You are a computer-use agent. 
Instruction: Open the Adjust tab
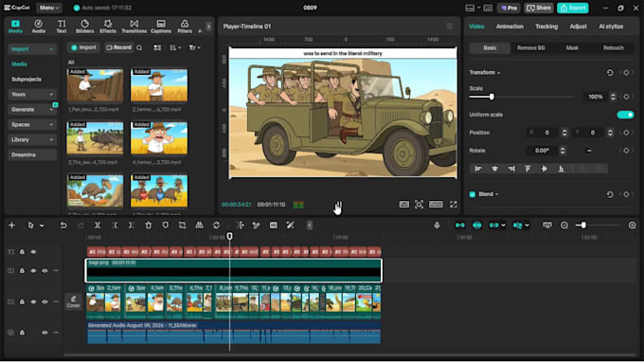click(x=578, y=27)
